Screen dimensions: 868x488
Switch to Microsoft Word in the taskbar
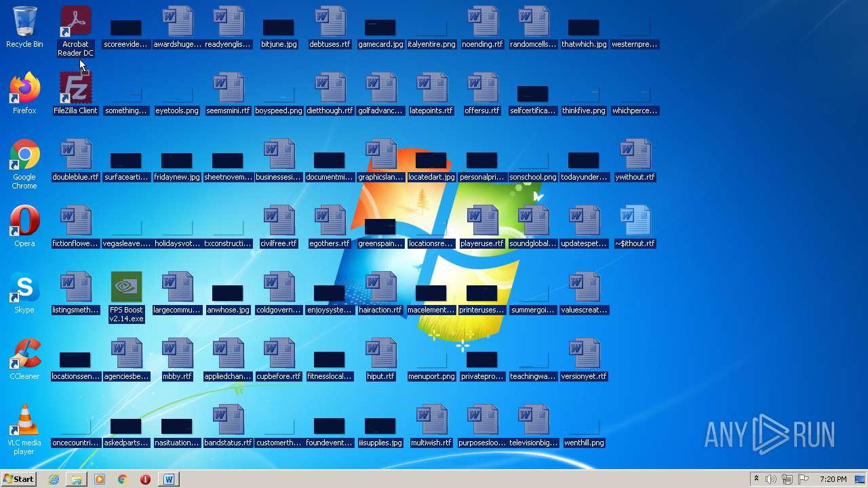coord(169,479)
